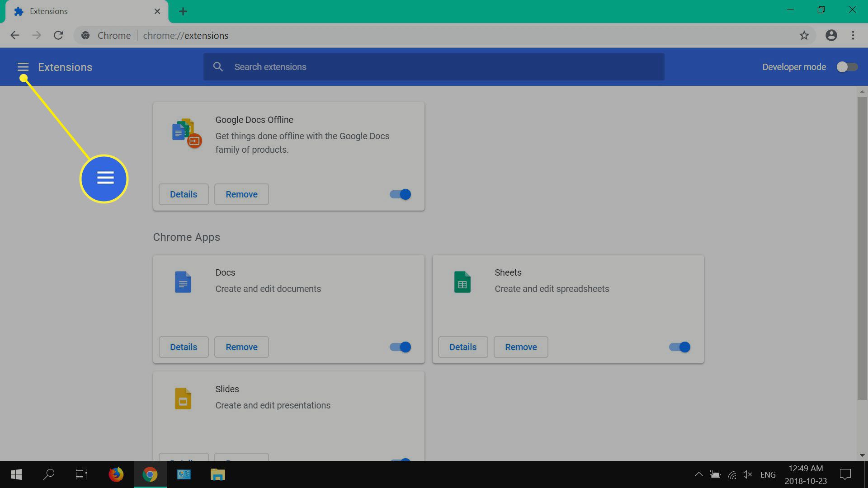Click 'Create and edit presentations' description
This screenshot has width=868, height=488.
click(x=273, y=405)
